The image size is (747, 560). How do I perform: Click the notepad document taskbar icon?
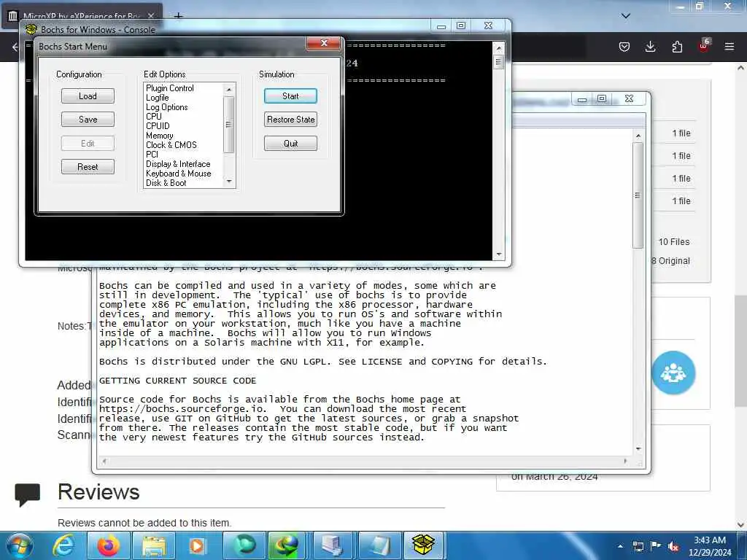[378, 545]
